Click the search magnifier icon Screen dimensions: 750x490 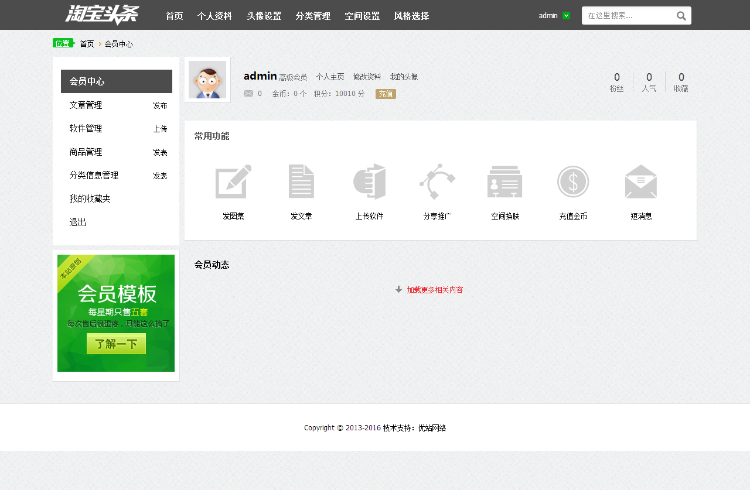681,16
